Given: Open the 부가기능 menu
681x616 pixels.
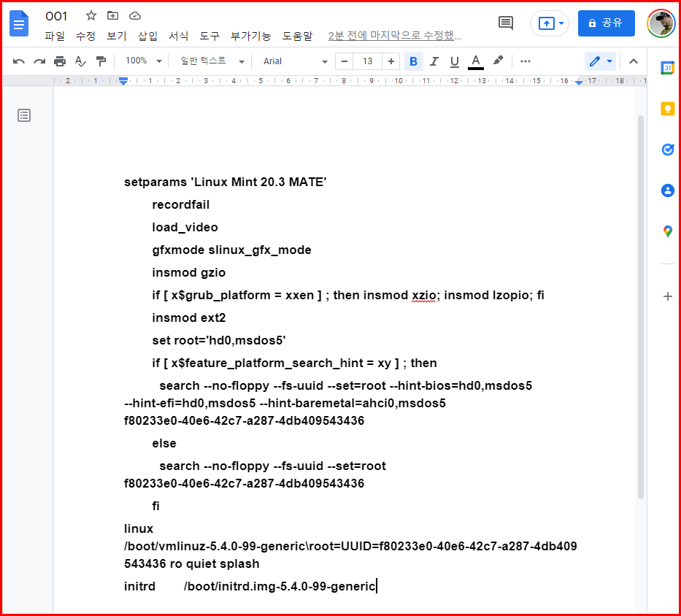Looking at the screenshot, I should (x=250, y=36).
